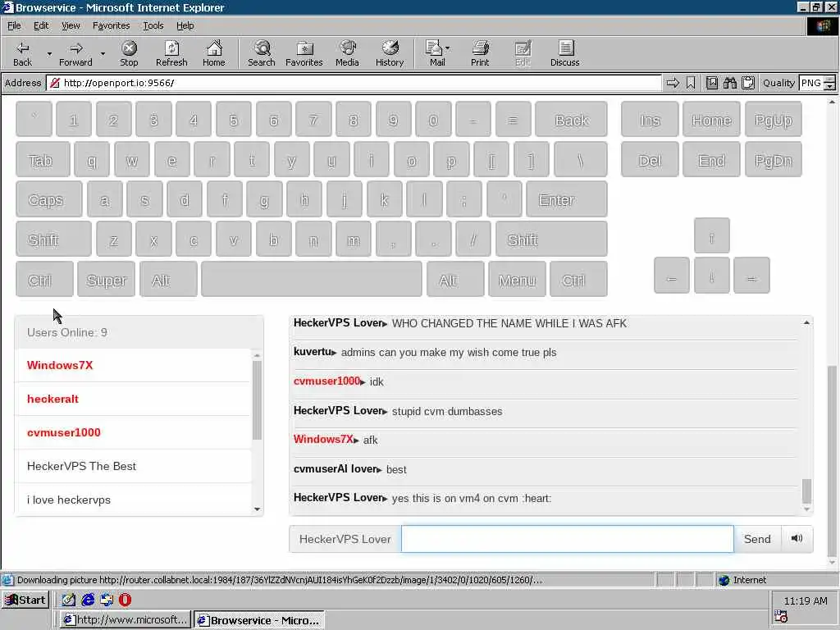Toggle the right Shift virtual key
This screenshot has width=840, height=630.
551,239
